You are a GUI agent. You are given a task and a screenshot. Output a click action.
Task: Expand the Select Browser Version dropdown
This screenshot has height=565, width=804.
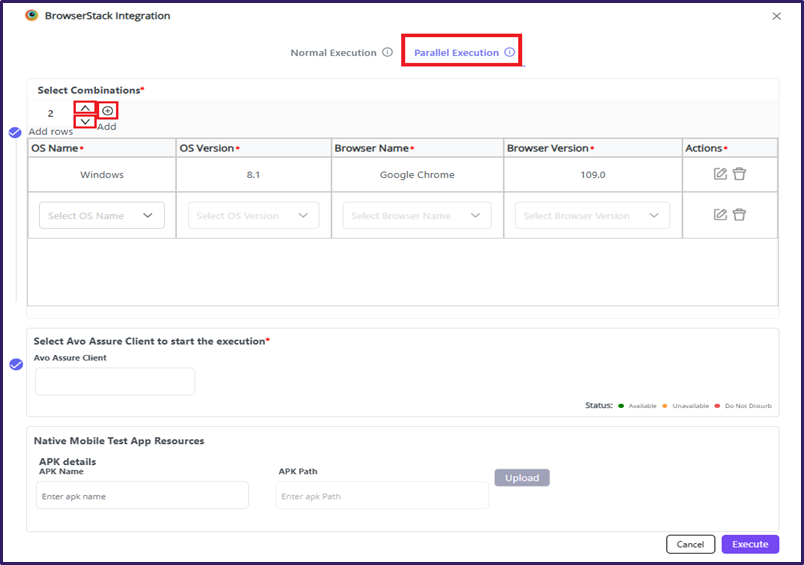(592, 215)
